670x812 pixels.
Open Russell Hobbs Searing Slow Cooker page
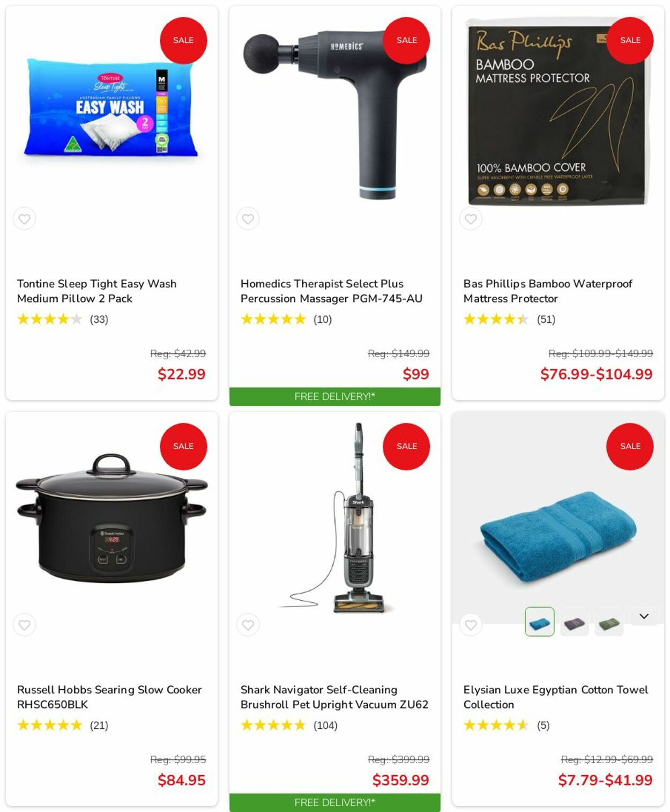tap(109, 697)
